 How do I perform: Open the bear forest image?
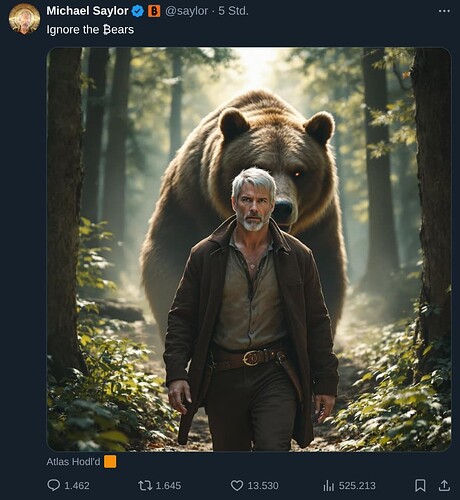249,249
